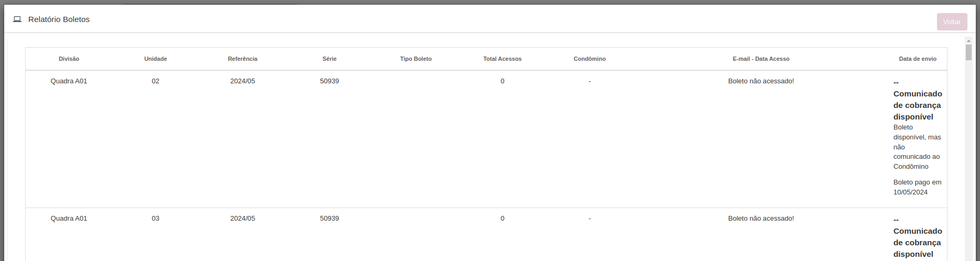Click the E-mail - Data Acesso header
The width and height of the screenshot is (980, 261).
coord(761,59)
